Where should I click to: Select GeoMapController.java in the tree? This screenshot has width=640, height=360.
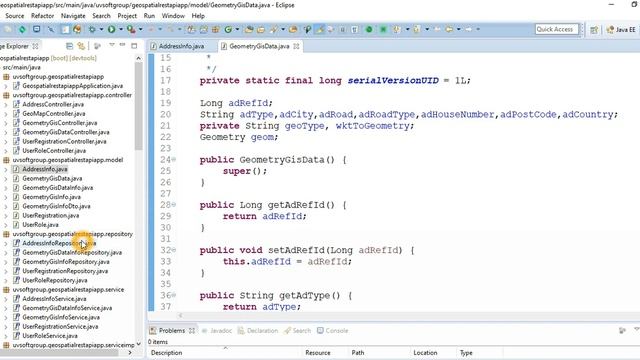(53, 114)
